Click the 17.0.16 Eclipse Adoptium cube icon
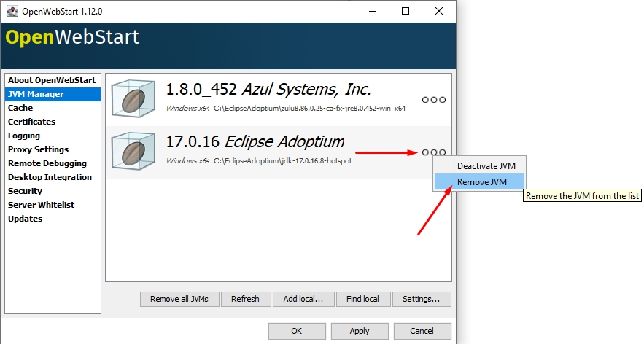 (x=134, y=151)
